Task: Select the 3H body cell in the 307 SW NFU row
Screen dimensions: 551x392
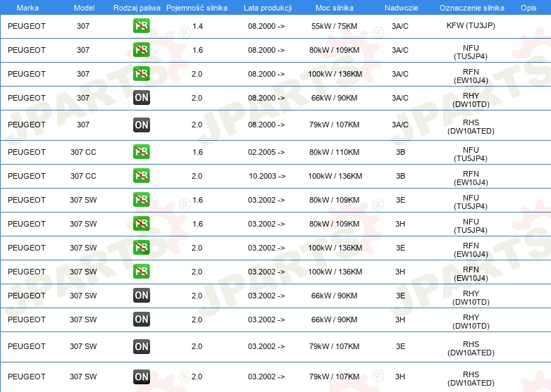Action: pos(400,224)
